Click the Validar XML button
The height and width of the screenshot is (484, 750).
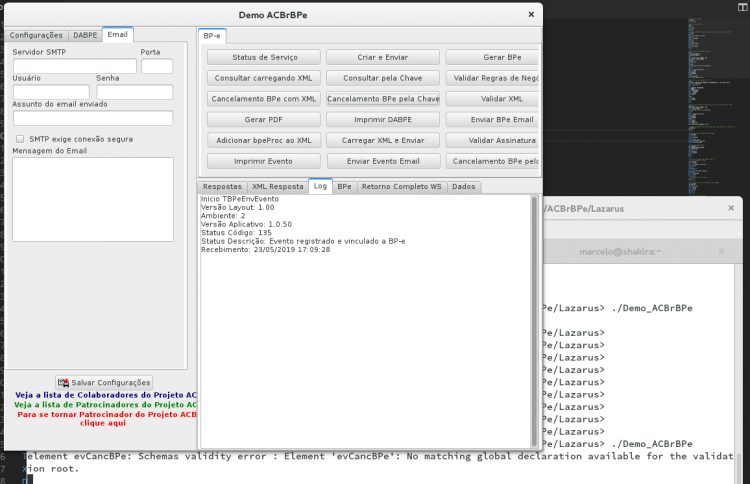click(x=492, y=99)
